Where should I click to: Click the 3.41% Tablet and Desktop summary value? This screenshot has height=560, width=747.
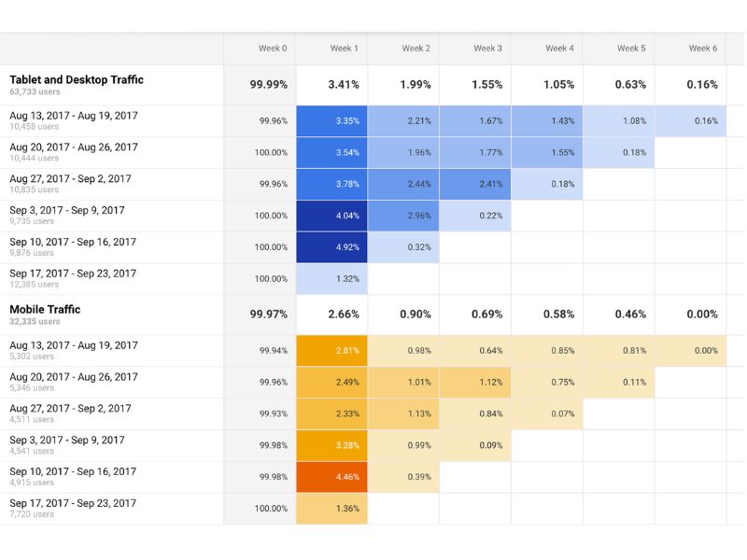coord(344,85)
